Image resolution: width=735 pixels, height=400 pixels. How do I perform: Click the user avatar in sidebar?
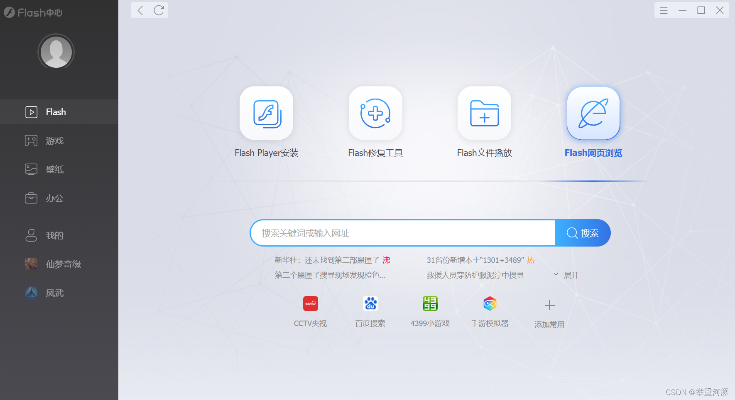point(56,52)
